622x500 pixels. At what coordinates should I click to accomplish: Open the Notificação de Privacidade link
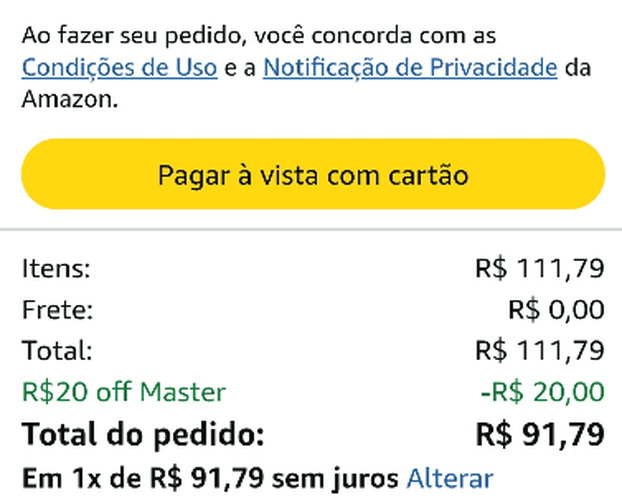tap(410, 68)
